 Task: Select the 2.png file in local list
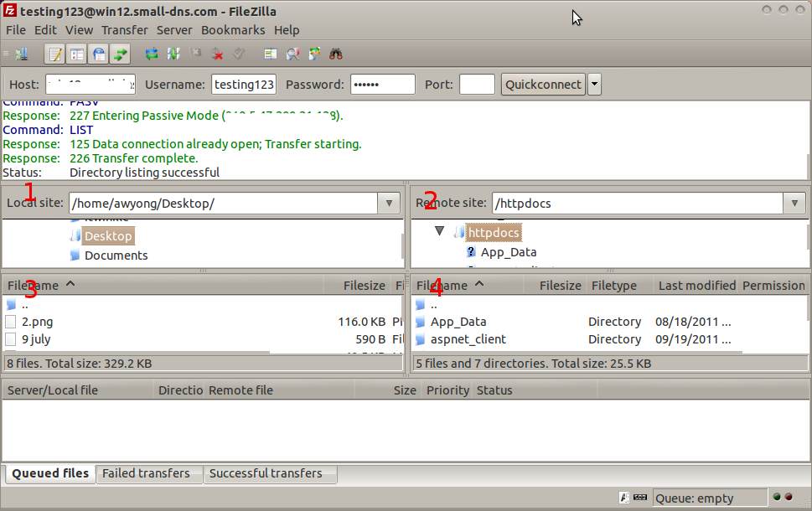pyautogui.click(x=203, y=322)
